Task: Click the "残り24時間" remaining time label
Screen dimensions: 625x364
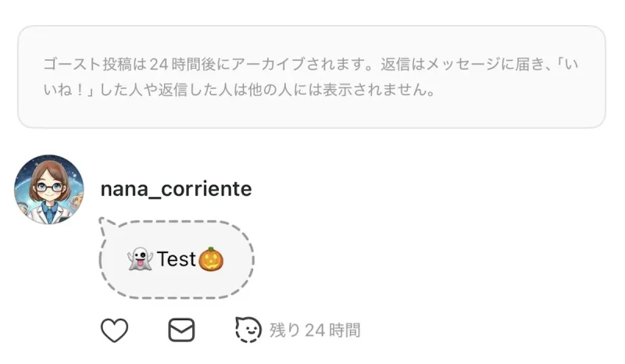Action: point(315,330)
